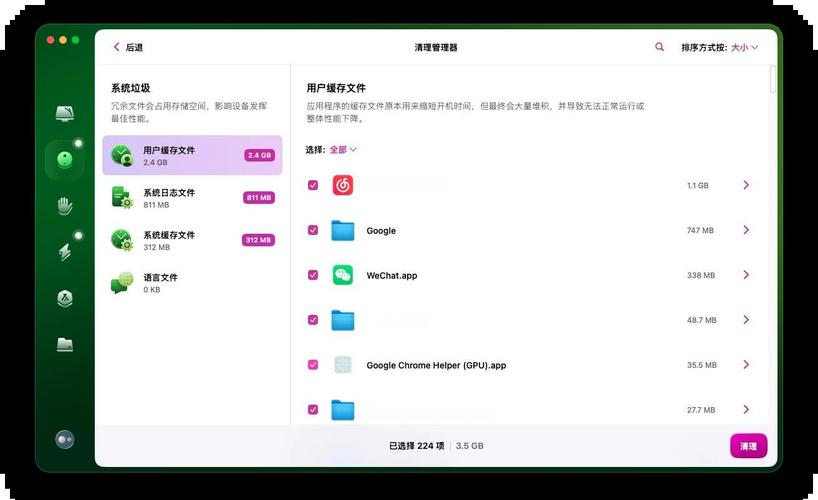The width and height of the screenshot is (818, 500).
Task: Expand the 1.1 GB item chevron
Action: pyautogui.click(x=746, y=185)
